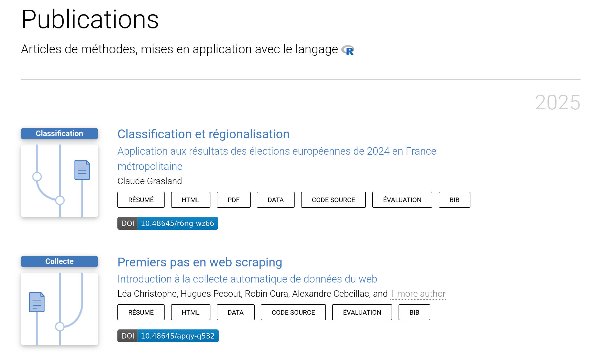Open the Classification article thumbnail image
The image size is (602, 364).
(x=60, y=181)
